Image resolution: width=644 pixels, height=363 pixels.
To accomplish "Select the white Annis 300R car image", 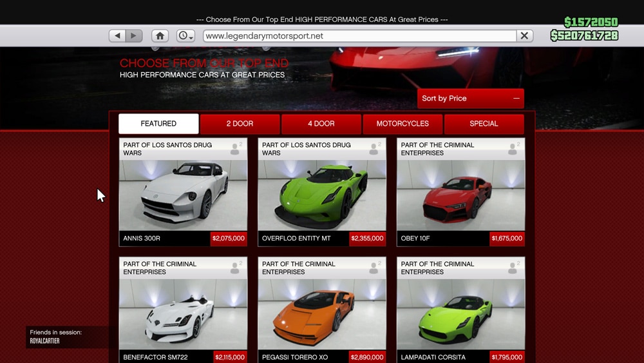I will [183, 195].
